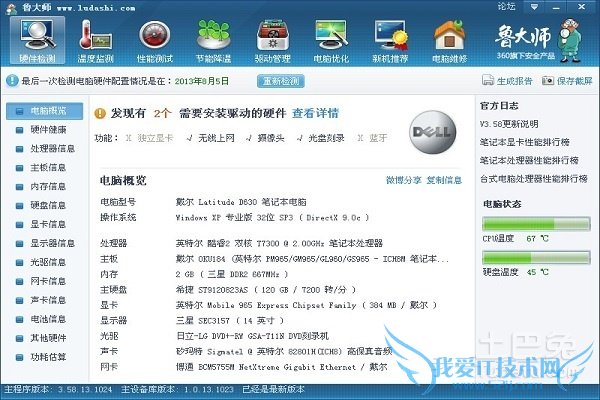Click the 酷睿2 双核 T7300 processor text
Image resolution: width=600 pixels, height=400 pixels.
[x=279, y=243]
